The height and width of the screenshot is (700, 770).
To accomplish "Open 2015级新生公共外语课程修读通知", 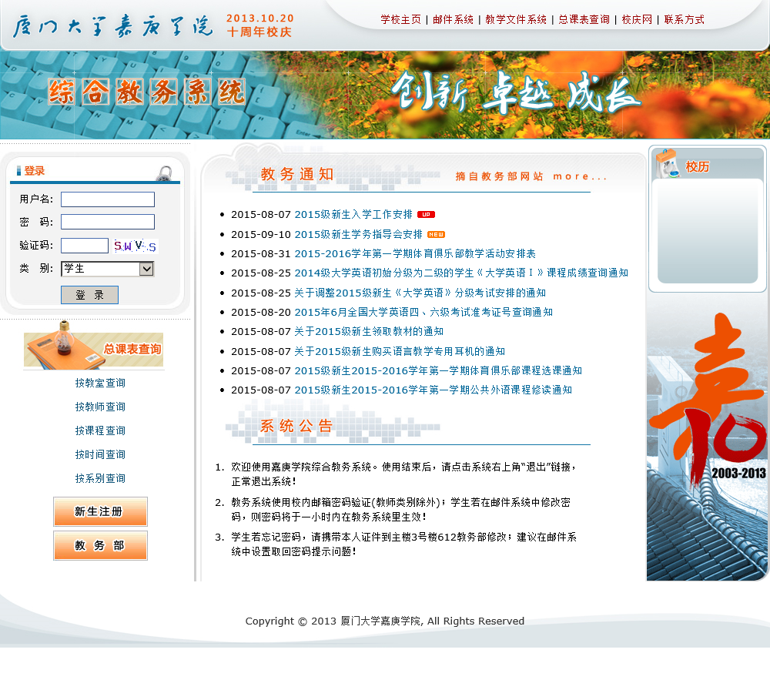I will click(x=433, y=390).
